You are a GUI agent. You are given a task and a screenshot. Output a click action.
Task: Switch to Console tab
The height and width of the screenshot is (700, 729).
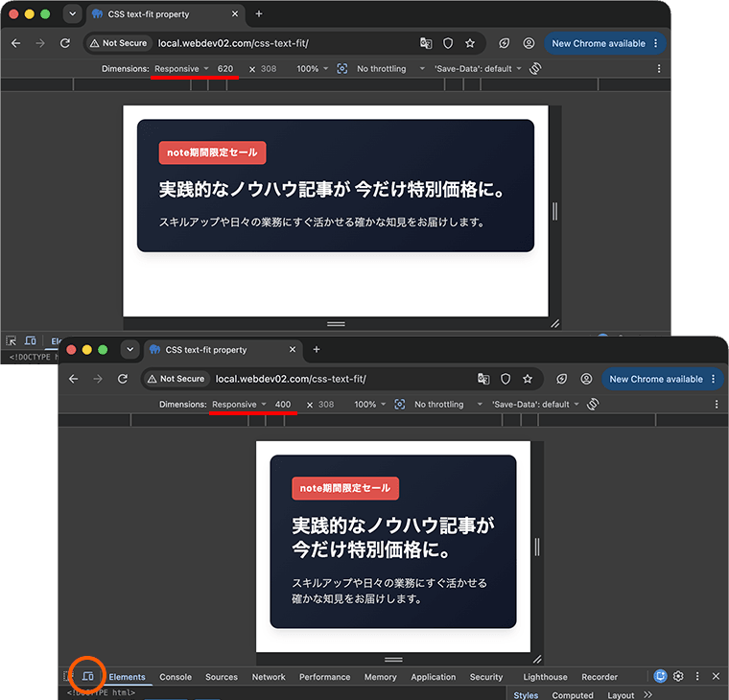click(x=176, y=677)
